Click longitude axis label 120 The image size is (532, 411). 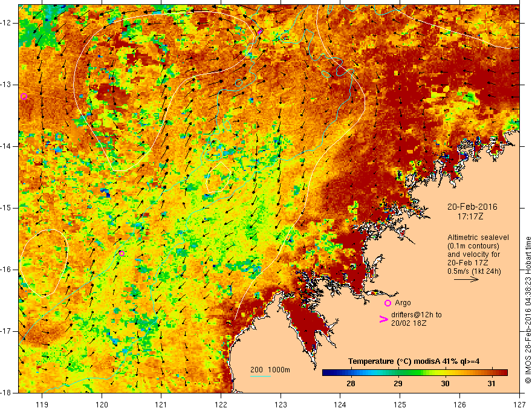click(102, 404)
